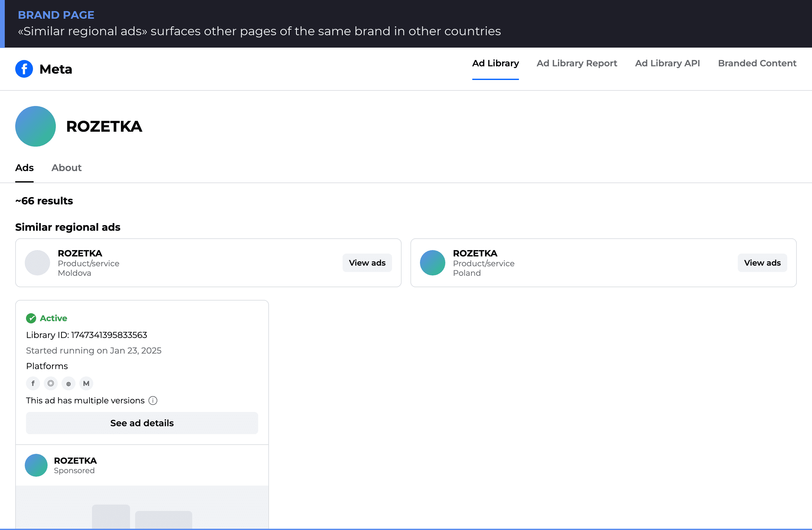The image size is (812, 530).
Task: Click the 'Similar regional ads' heading
Action: coord(68,227)
